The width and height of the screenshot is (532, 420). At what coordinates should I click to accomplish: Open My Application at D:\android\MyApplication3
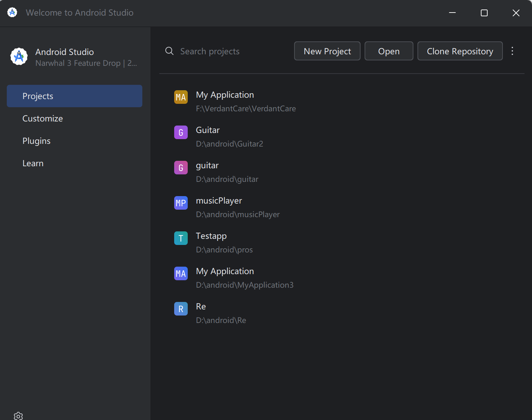point(225,271)
